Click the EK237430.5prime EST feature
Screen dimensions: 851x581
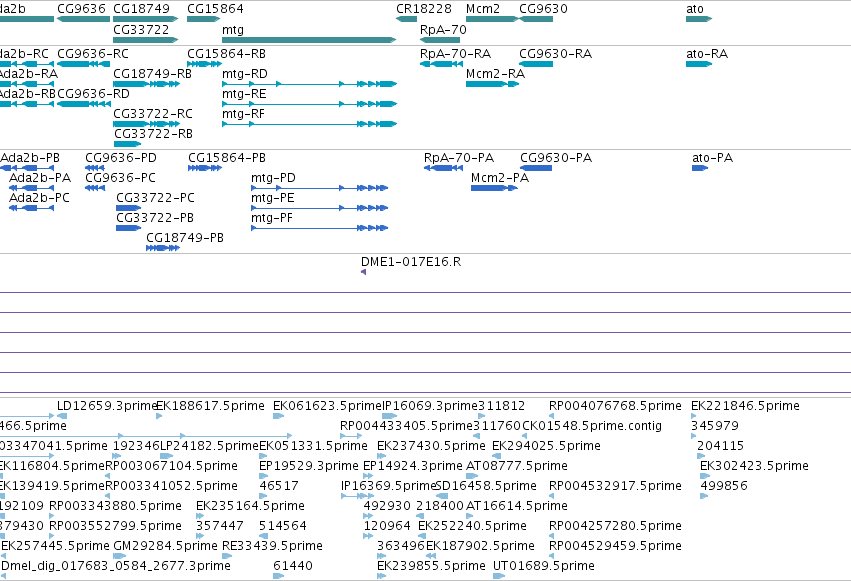(382, 456)
